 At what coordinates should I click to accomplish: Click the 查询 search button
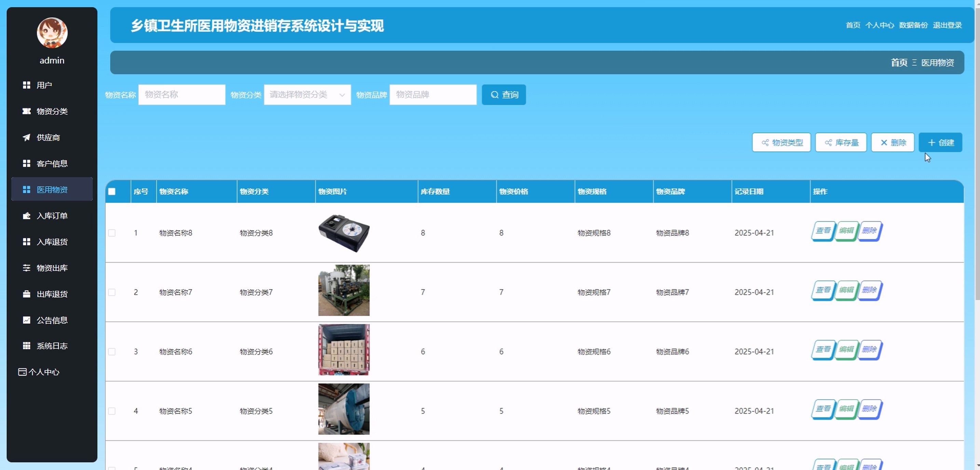coord(504,95)
